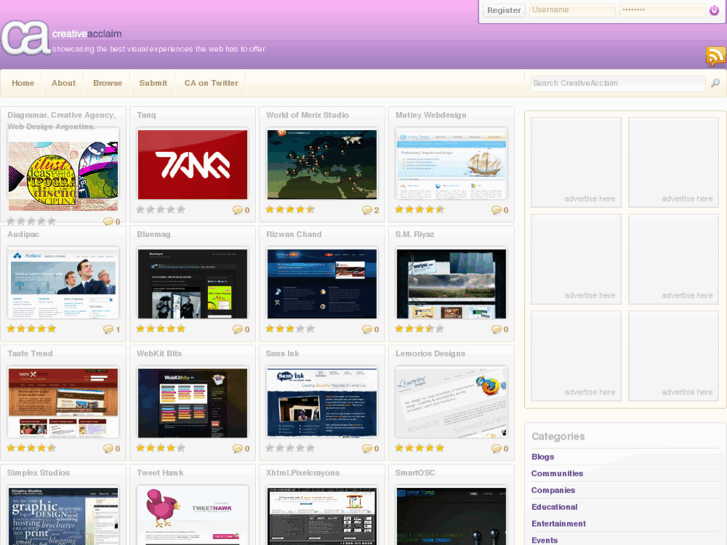This screenshot has height=545, width=727.
Task: Open SmartOSC title link
Action: point(415,473)
